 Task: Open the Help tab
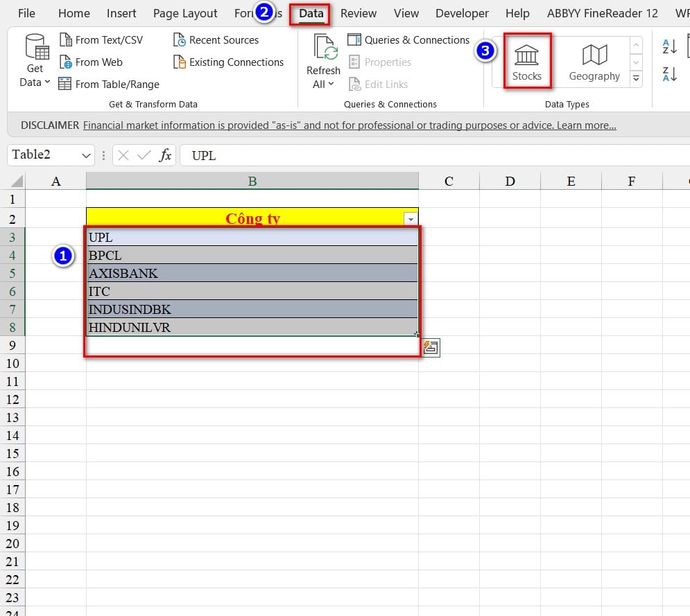click(x=517, y=14)
